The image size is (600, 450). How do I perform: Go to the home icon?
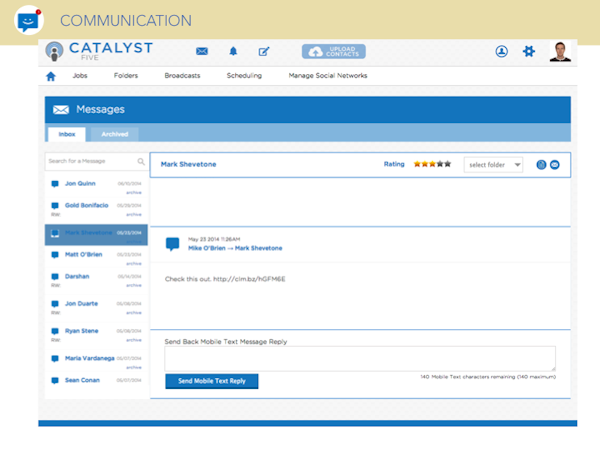coord(51,76)
